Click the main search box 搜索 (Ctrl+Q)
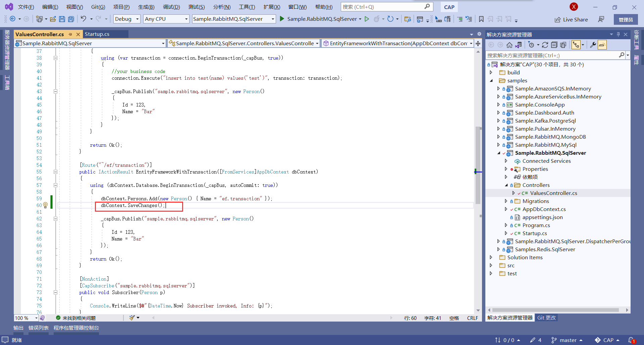Image resolution: width=644 pixels, height=345 pixels. (x=387, y=7)
